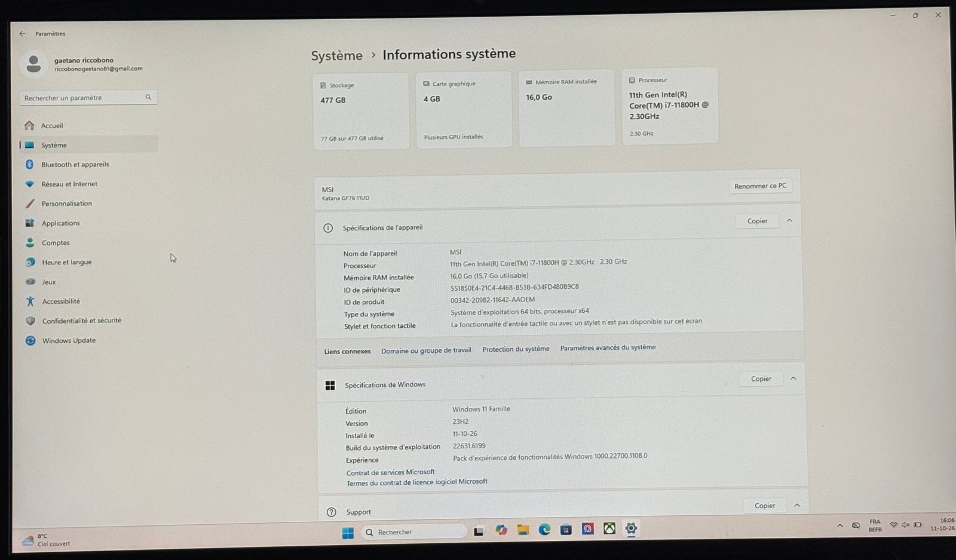This screenshot has height=560, width=956.
Task: Open the Carte graphique 4 GB card
Action: (464, 109)
